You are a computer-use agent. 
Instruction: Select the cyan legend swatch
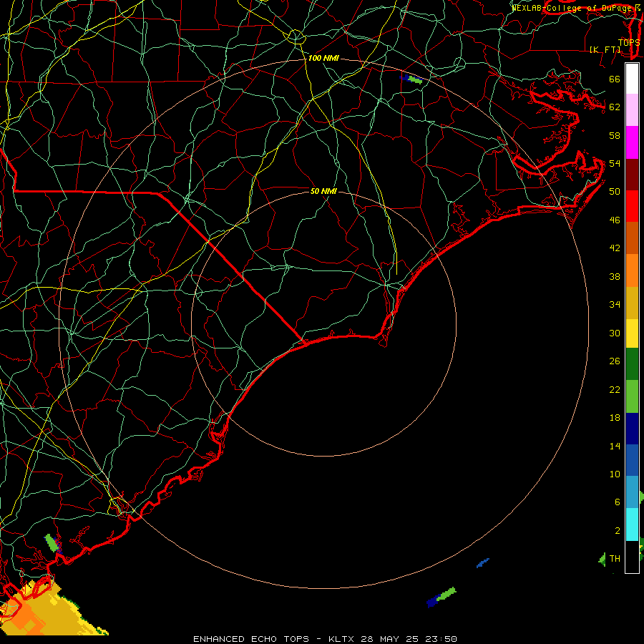coord(632,524)
